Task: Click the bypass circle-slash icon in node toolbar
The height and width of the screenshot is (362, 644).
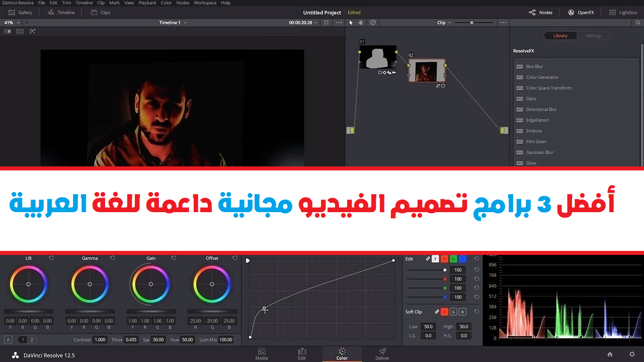Action: (373, 23)
